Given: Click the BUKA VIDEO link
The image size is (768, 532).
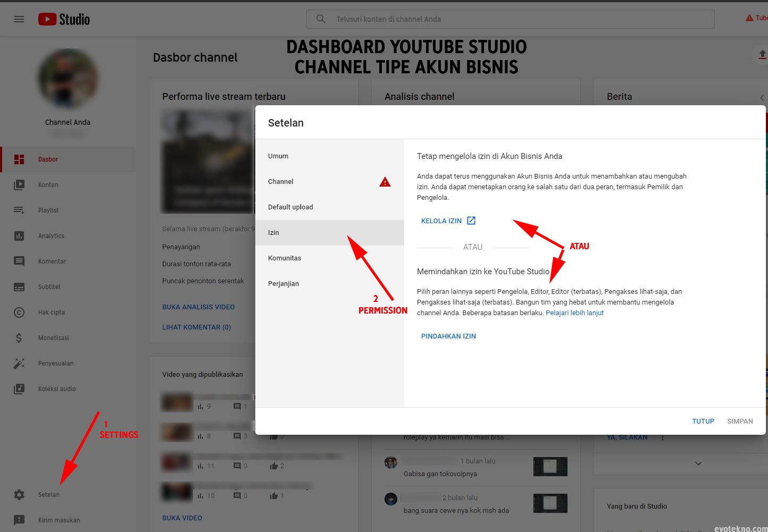Looking at the screenshot, I should [182, 518].
